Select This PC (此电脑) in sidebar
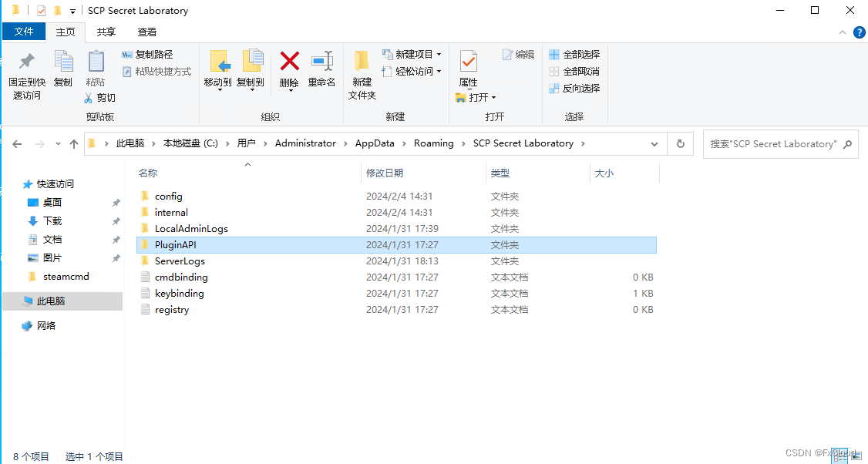 (62, 301)
